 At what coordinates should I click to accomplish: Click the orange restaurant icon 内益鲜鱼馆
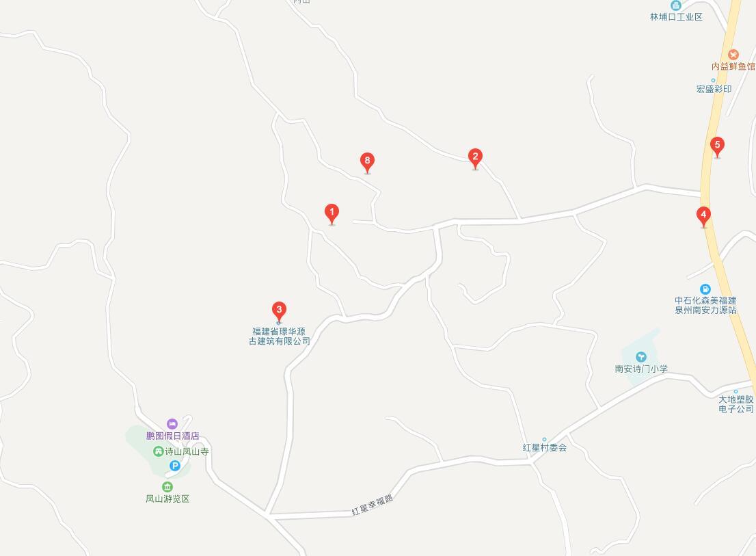point(733,55)
